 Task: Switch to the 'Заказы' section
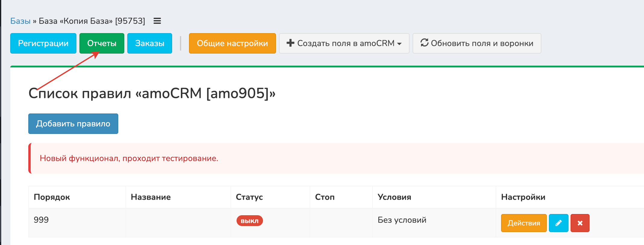[150, 43]
